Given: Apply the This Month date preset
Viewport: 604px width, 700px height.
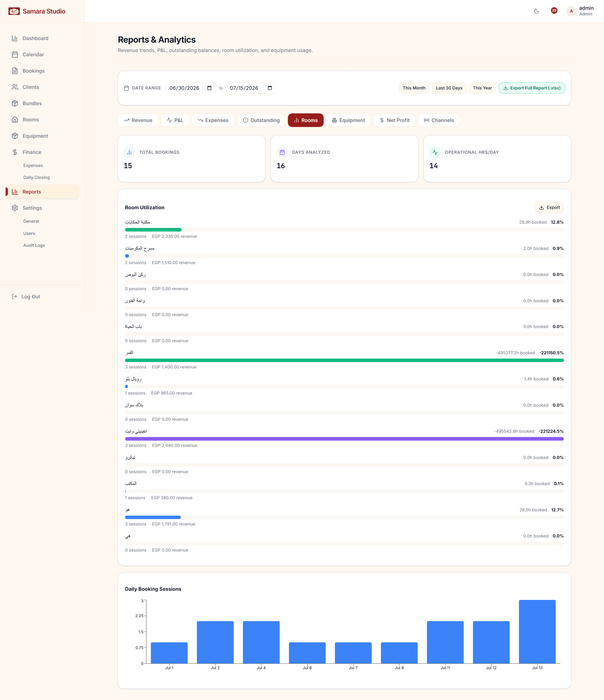Looking at the screenshot, I should pos(414,88).
